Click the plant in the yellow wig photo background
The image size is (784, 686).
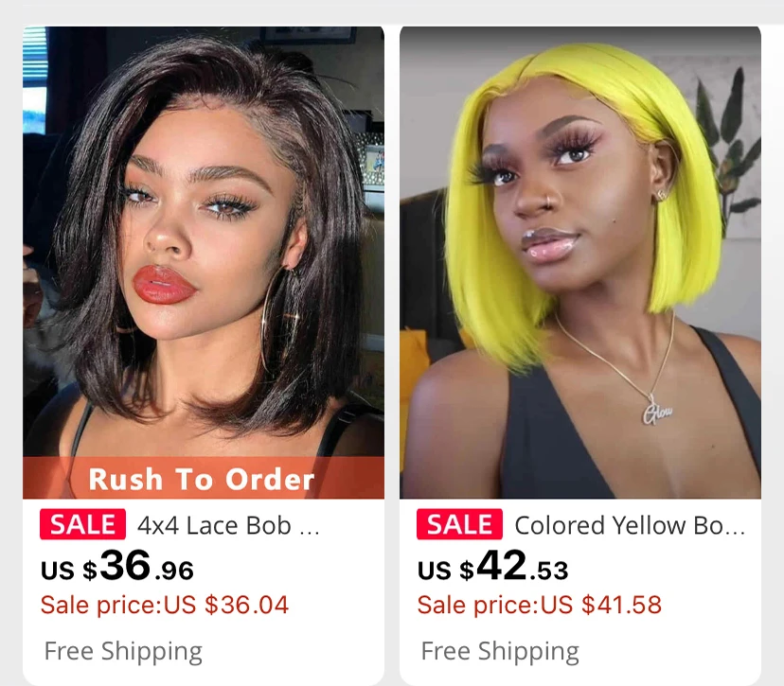(730, 145)
